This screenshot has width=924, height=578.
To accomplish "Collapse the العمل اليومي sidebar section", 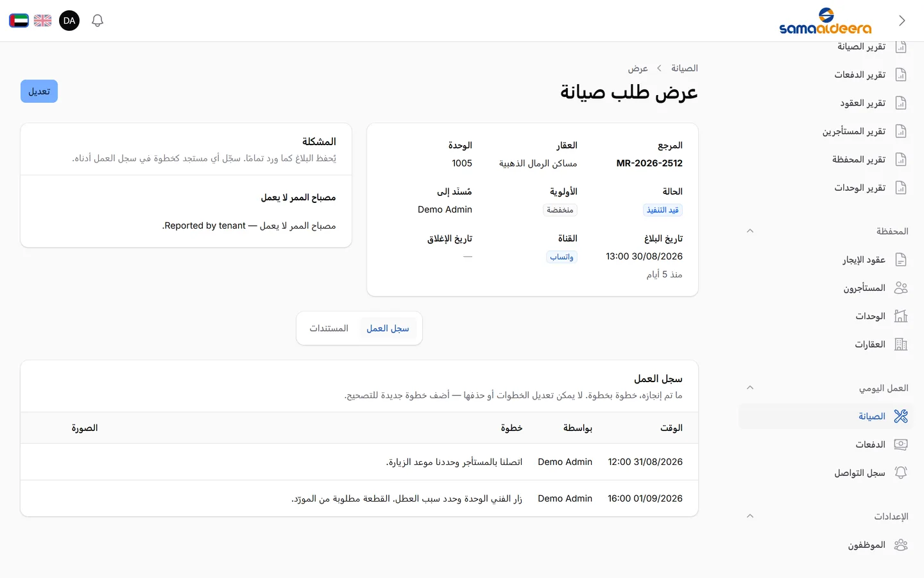I will (750, 387).
